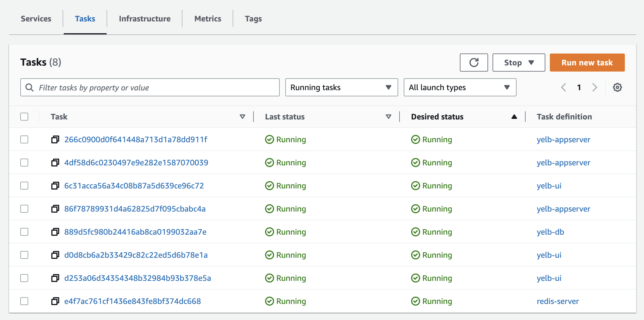Check the box for task 4df58d6c0230497e9e282e1587070039

coord(24,163)
